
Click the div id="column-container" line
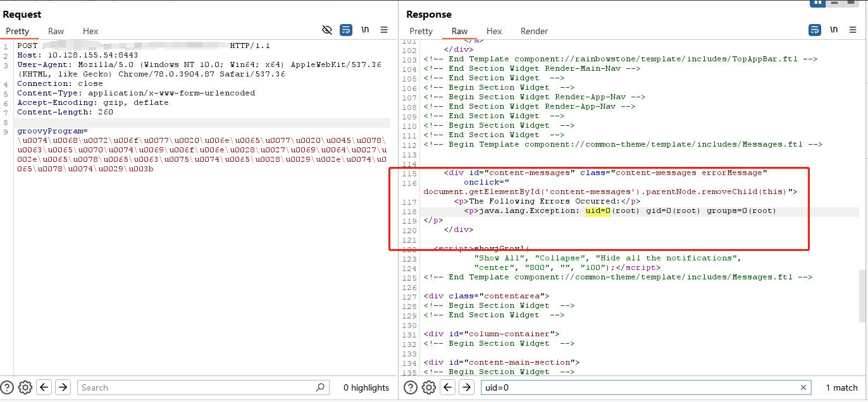pos(492,334)
